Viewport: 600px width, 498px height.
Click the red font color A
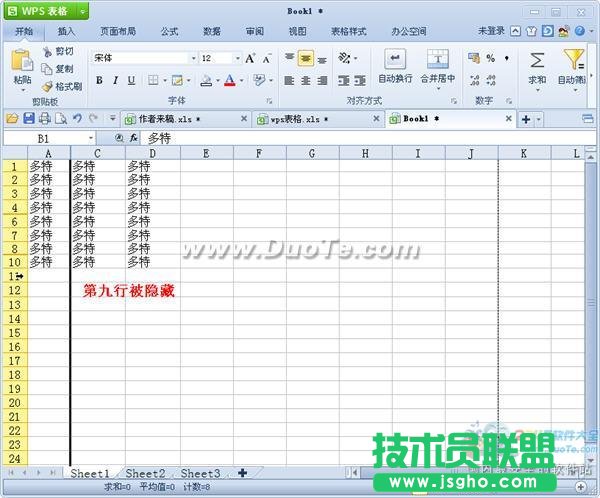tap(230, 80)
